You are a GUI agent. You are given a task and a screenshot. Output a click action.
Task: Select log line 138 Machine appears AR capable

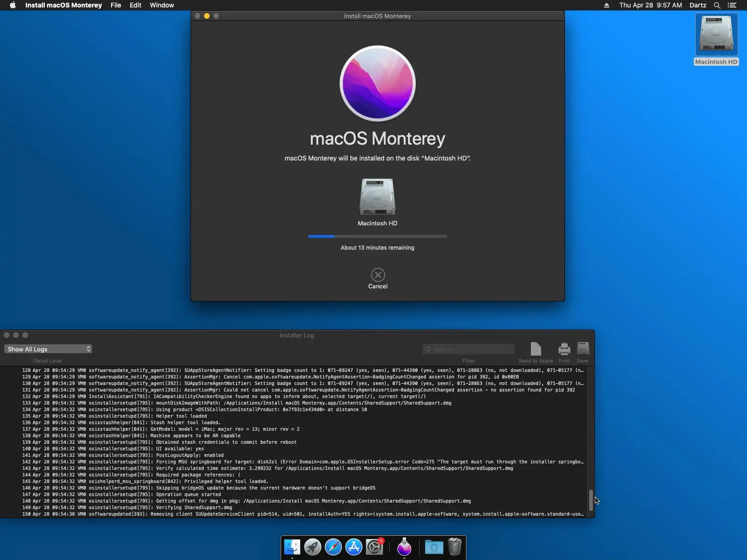click(294, 436)
